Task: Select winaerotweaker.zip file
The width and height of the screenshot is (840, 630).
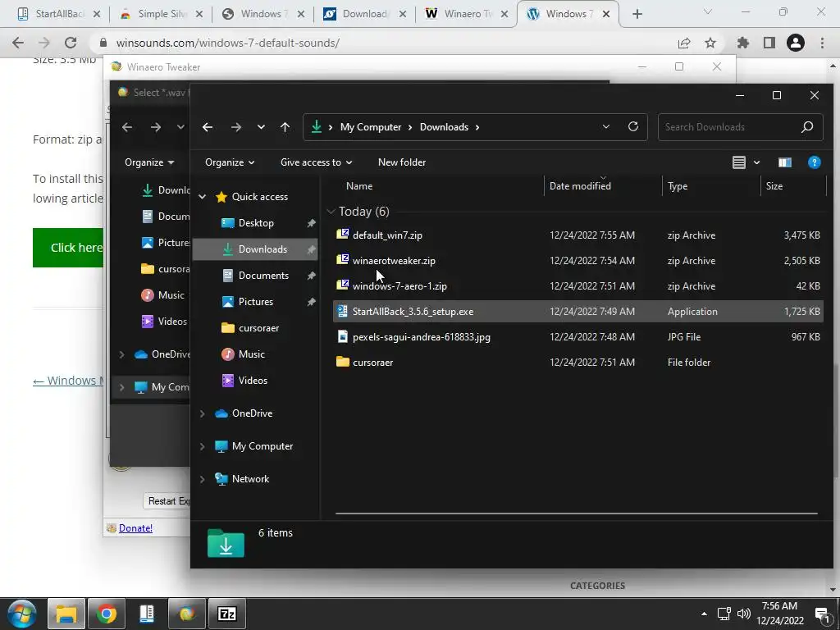Action: click(577, 261)
